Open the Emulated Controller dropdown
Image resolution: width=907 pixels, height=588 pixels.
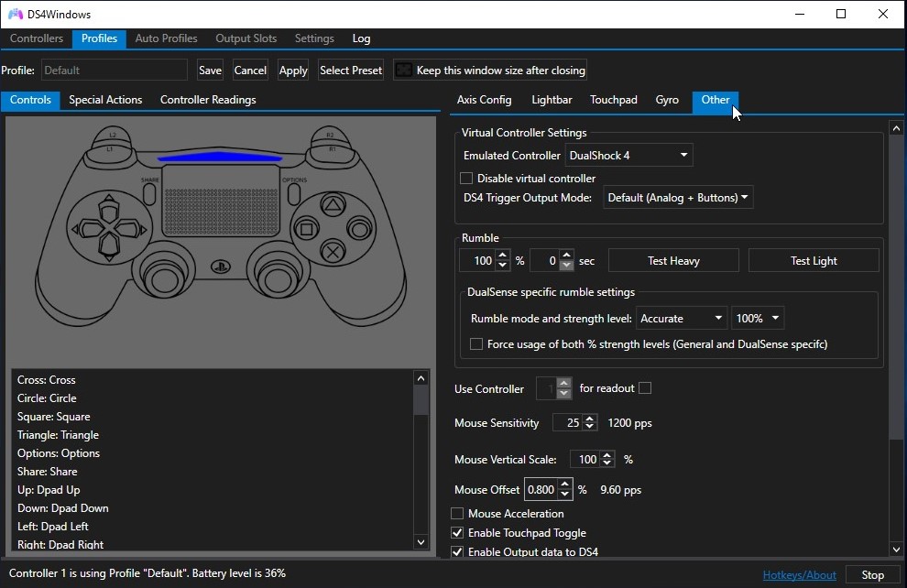628,155
